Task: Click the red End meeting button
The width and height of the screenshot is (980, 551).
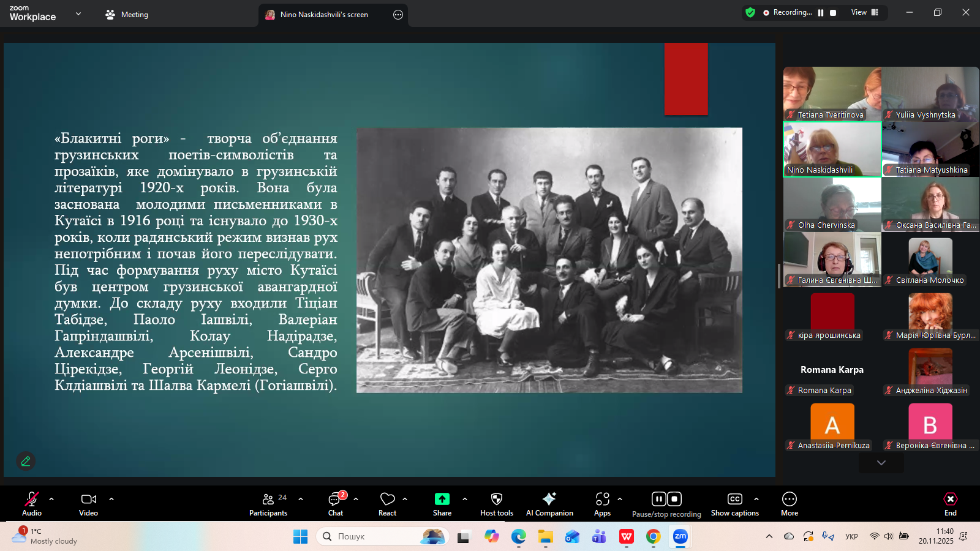Action: pos(950,504)
